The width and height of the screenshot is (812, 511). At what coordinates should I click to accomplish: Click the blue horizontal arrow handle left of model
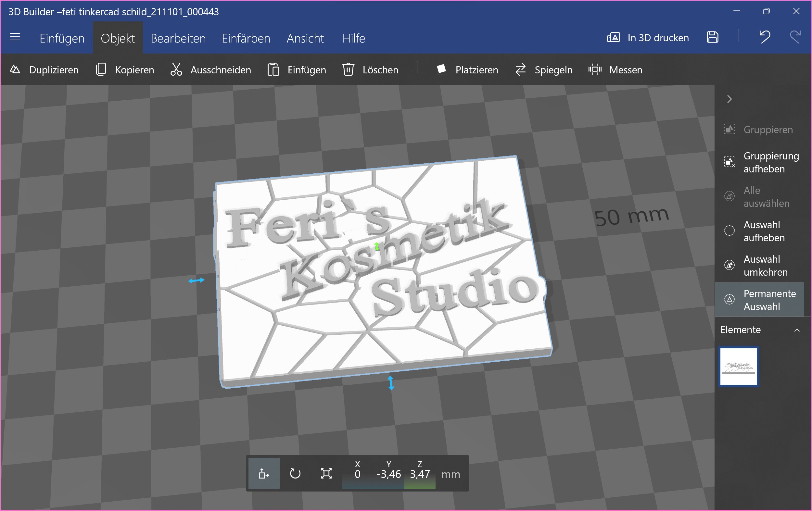[x=196, y=280]
